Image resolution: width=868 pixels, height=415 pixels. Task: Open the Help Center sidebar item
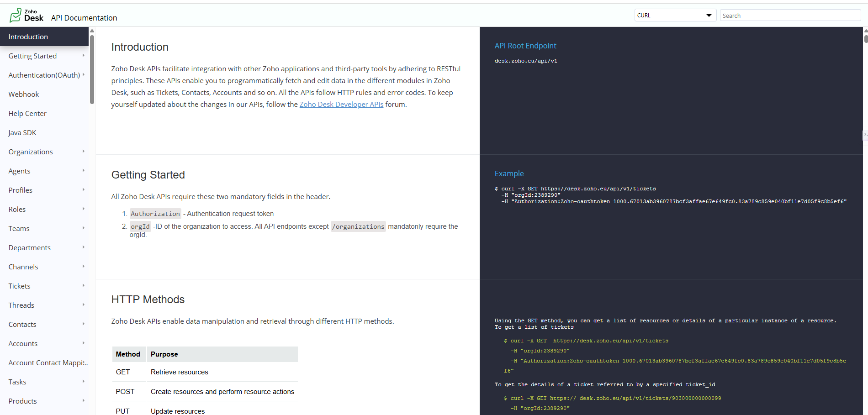[27, 113]
